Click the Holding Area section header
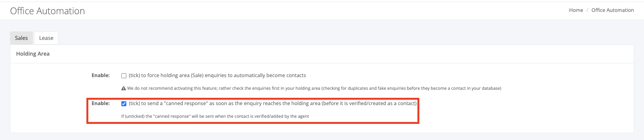The height and width of the screenshot is (140, 644). point(33,54)
